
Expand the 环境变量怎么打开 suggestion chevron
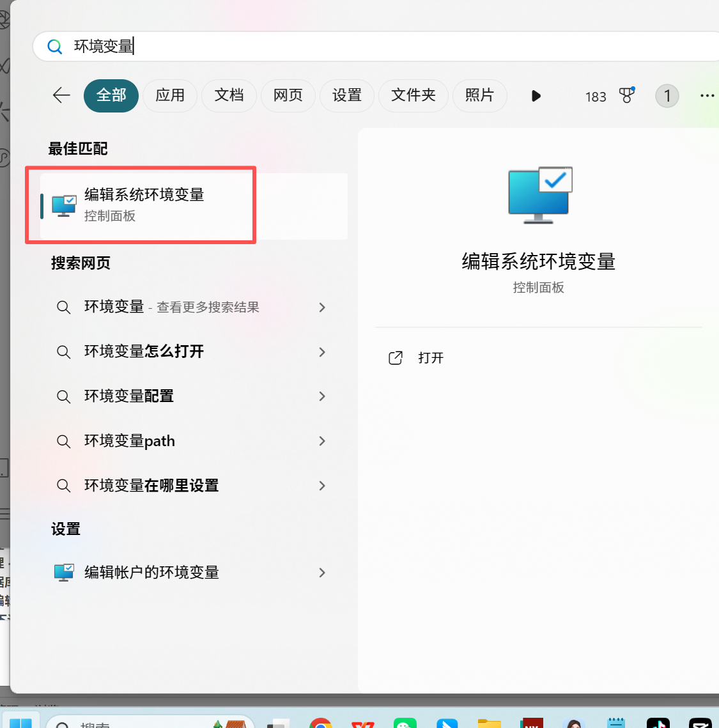(322, 352)
